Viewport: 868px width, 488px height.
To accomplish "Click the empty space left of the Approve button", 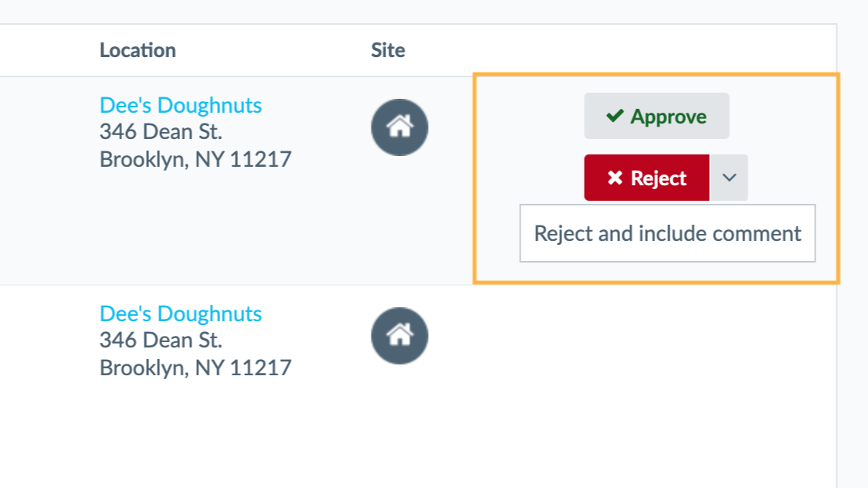I will pyautogui.click(x=530, y=116).
